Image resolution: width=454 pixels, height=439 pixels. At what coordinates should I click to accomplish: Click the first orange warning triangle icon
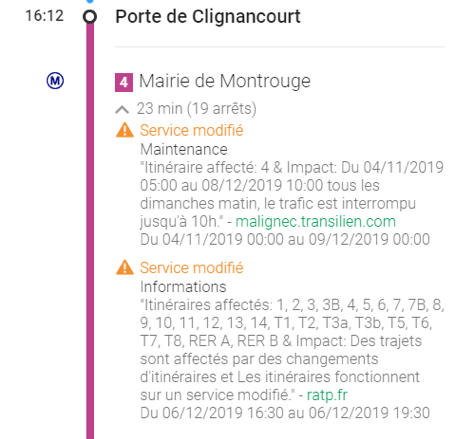click(x=125, y=130)
